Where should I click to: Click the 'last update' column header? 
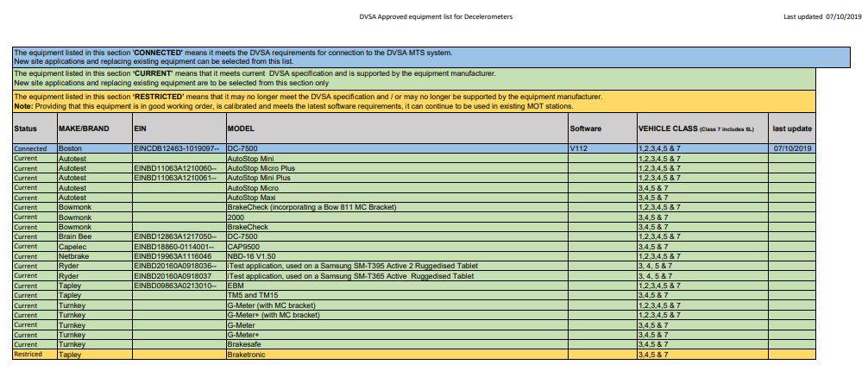792,129
